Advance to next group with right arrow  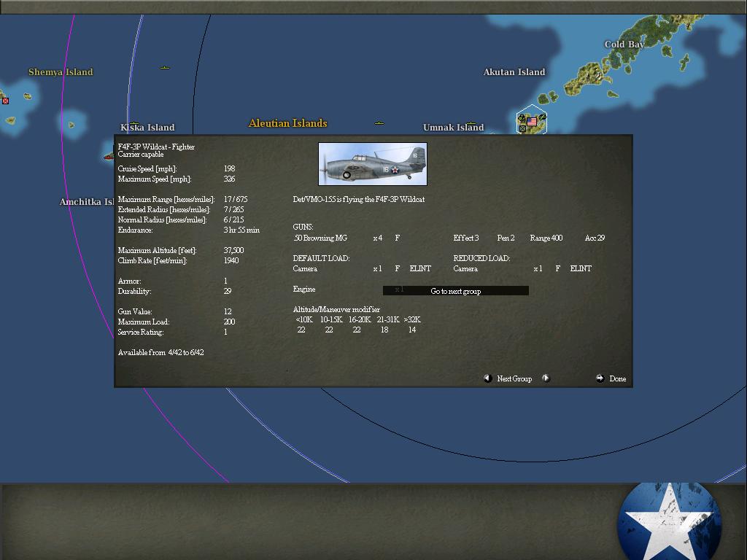tap(546, 378)
